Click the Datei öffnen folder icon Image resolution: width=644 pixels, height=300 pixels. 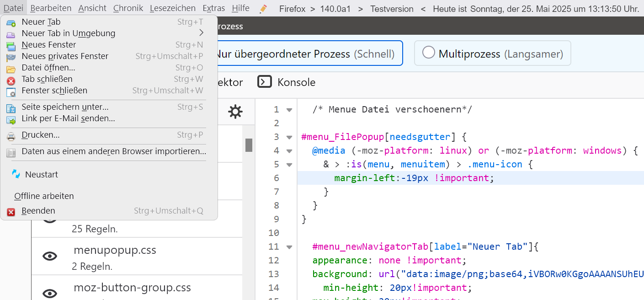(11, 69)
